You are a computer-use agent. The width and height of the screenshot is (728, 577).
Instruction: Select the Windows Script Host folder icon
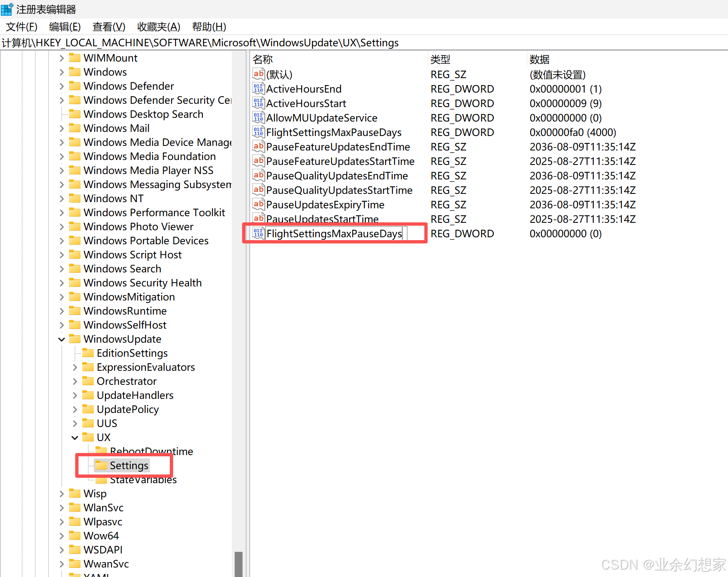pyautogui.click(x=75, y=254)
